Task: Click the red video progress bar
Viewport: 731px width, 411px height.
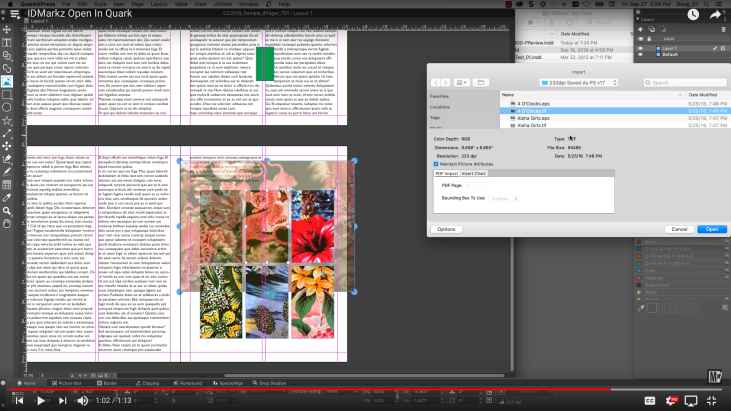Action: click(x=300, y=388)
